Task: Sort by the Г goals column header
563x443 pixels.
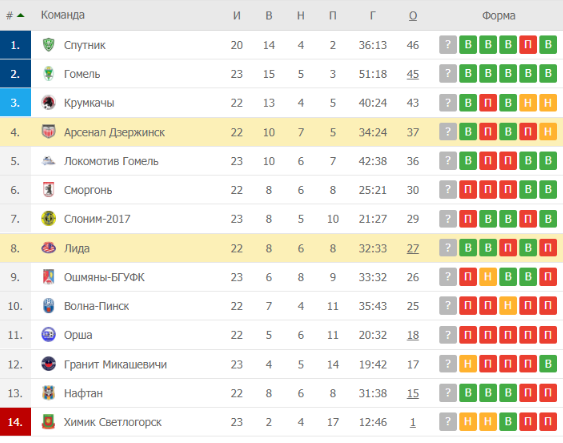Action: 373,15
